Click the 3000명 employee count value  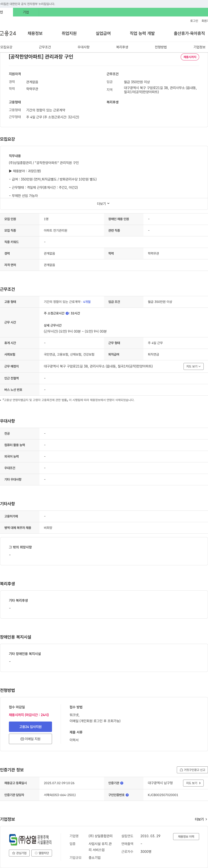[146, 852]
